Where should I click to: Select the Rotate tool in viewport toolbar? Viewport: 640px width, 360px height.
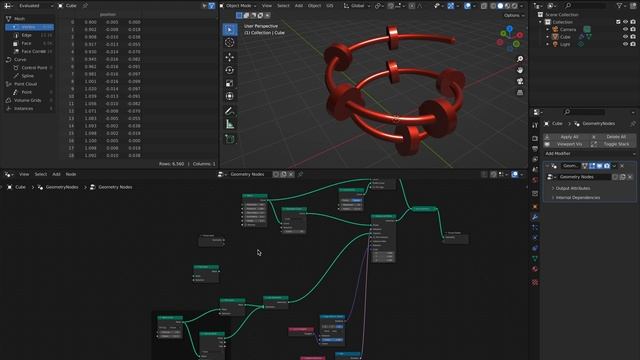coord(229,70)
